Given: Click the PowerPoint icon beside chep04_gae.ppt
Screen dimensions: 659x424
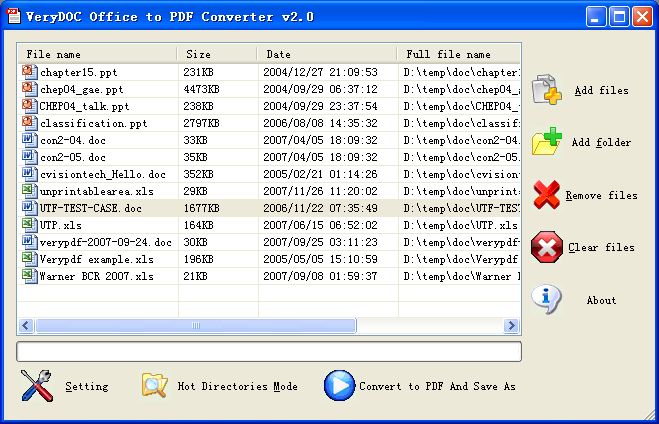Looking at the screenshot, I should (29, 89).
